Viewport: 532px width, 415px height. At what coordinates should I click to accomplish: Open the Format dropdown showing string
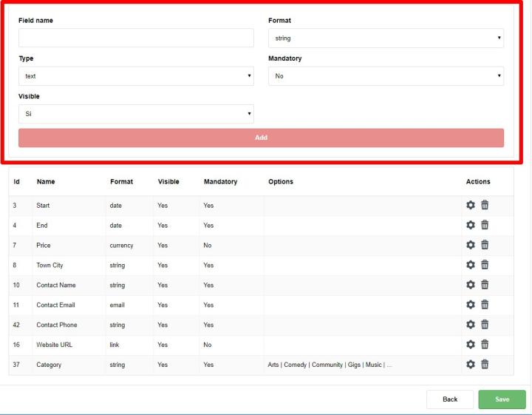click(386, 38)
